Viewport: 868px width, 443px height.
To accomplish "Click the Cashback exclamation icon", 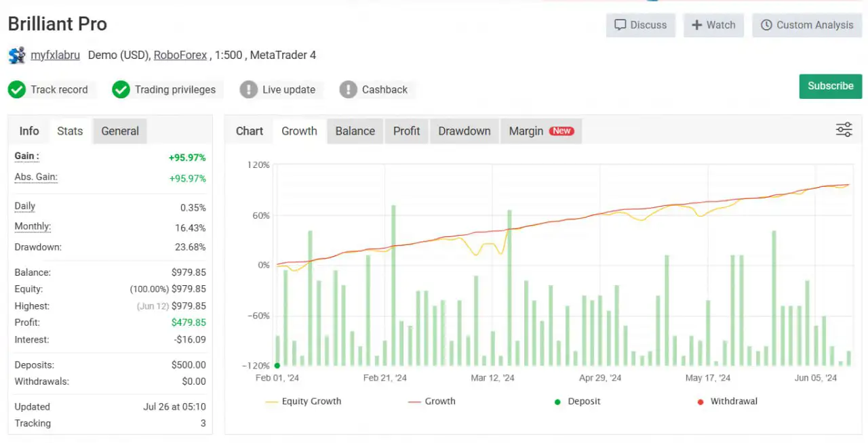I will point(349,89).
